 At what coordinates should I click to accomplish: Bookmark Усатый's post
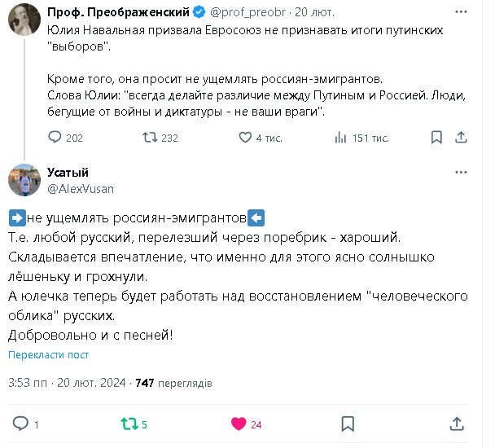[348, 424]
